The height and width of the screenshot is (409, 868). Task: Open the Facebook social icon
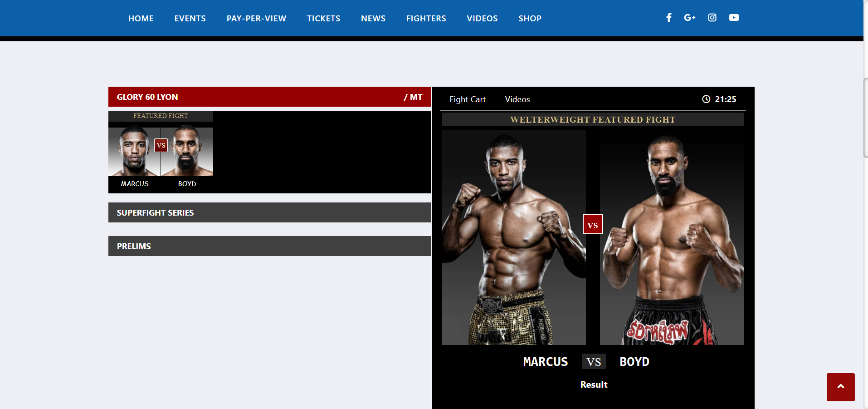(668, 18)
